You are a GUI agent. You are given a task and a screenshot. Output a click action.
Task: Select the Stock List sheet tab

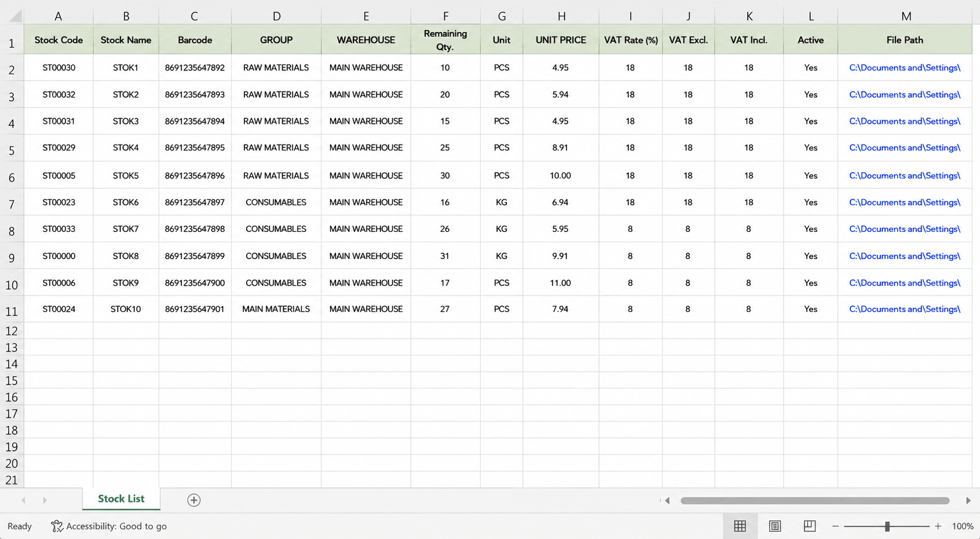121,499
